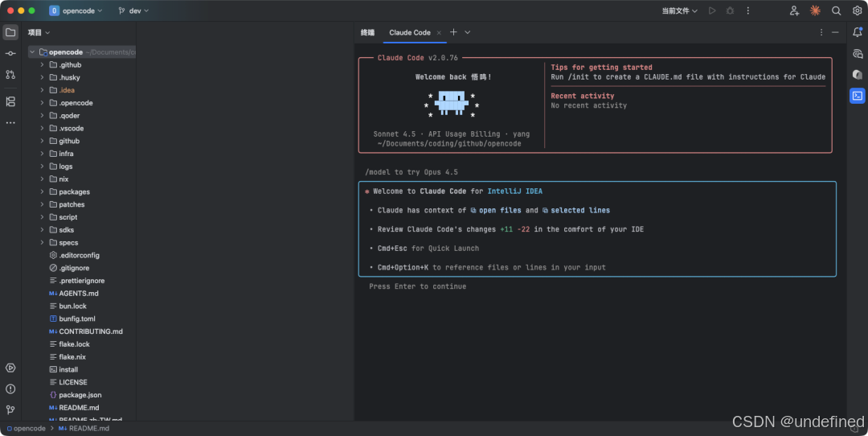This screenshot has width=868, height=436.
Task: Open the more actions menu next to Debug
Action: [748, 10]
